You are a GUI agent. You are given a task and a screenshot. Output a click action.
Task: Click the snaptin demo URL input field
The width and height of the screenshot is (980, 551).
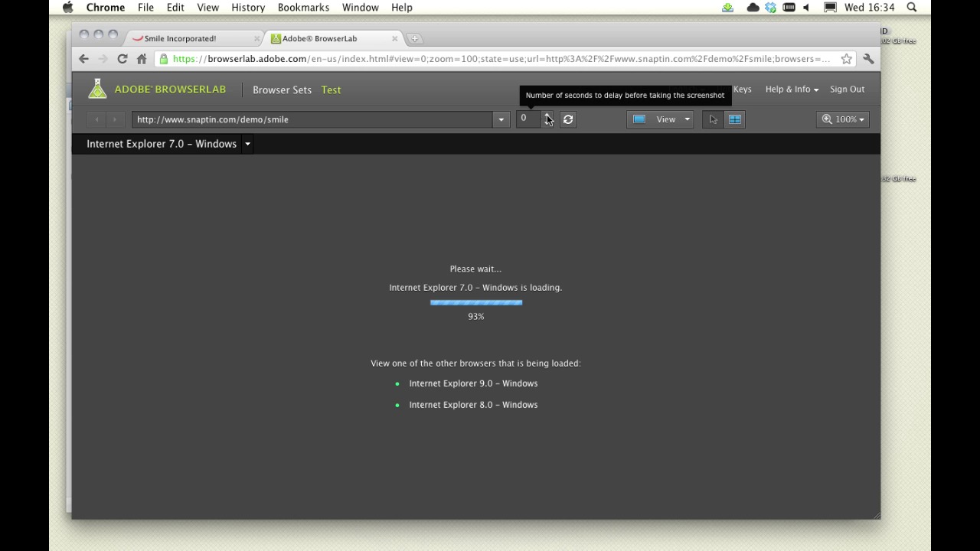click(x=313, y=119)
